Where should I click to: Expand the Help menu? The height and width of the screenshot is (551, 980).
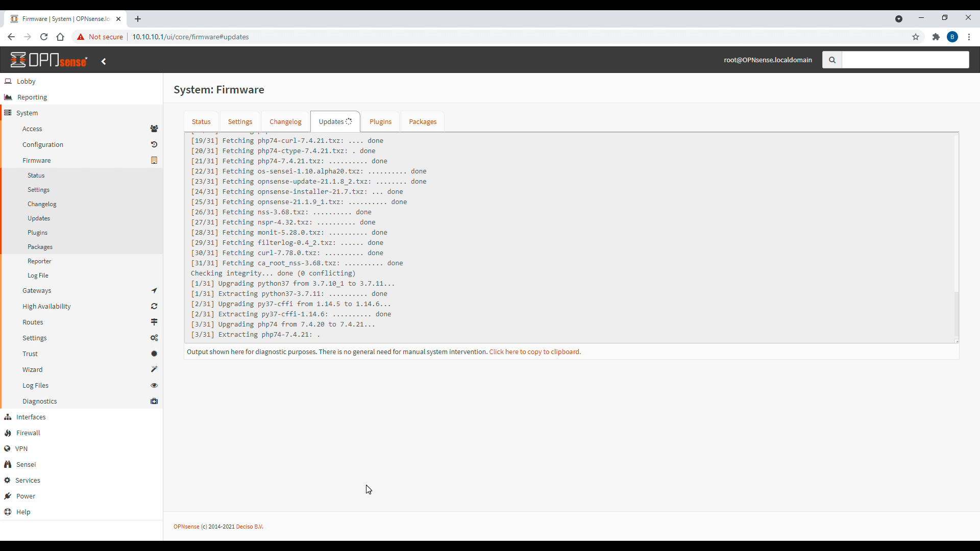82,512
